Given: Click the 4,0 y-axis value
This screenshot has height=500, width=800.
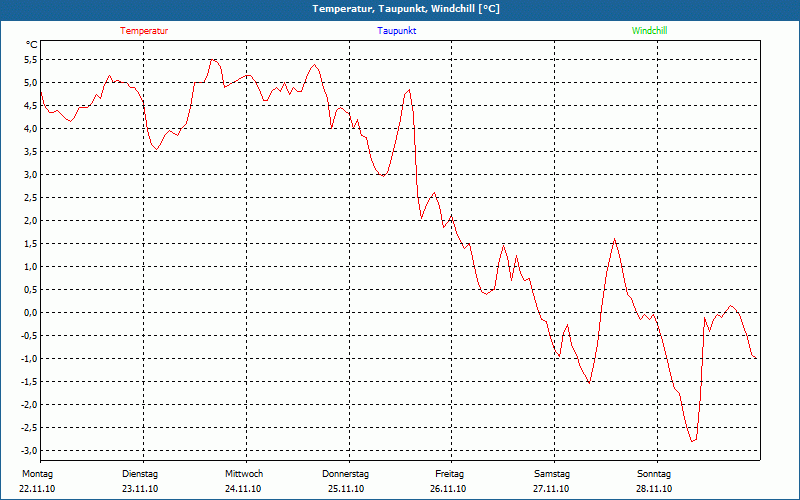Looking at the screenshot, I should point(31,129).
